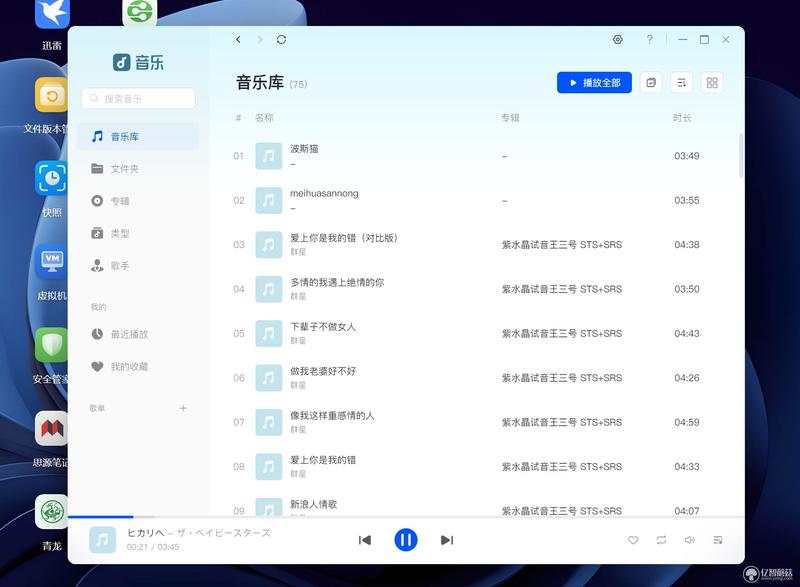
Task: Click the 播放全部 play all button
Action: tap(594, 83)
